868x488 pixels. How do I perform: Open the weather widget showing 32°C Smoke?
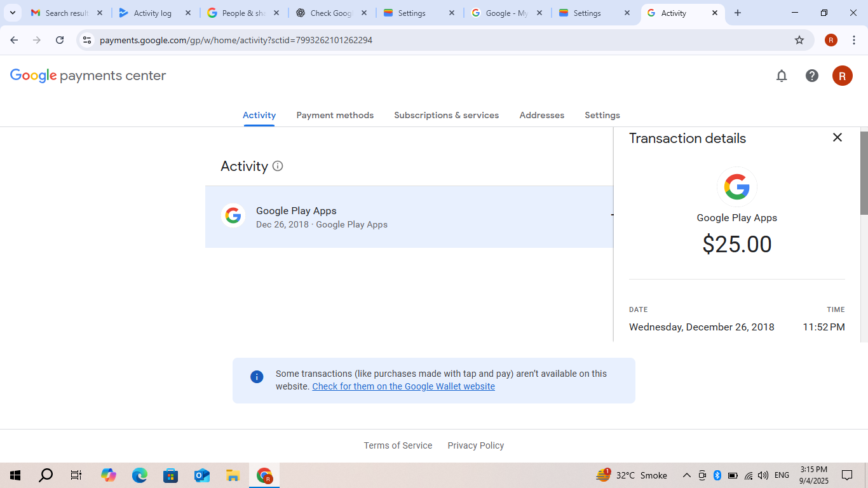[x=632, y=475]
